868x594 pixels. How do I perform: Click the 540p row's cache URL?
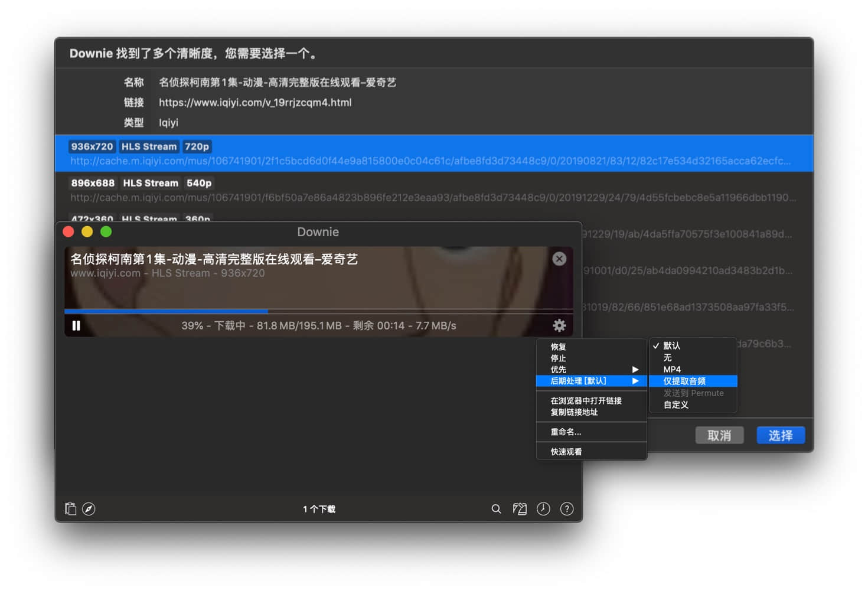click(x=433, y=198)
